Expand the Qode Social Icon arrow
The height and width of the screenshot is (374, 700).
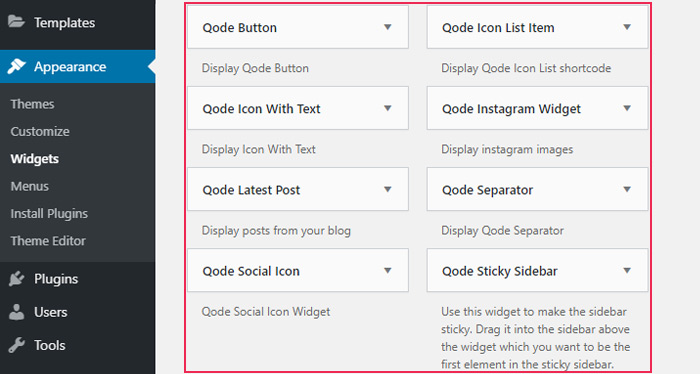[x=388, y=270]
